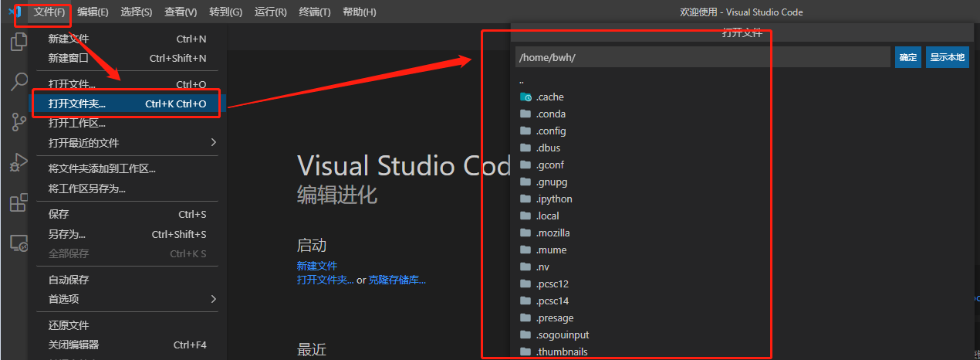Open the 运行(R) menu
The height and width of the screenshot is (360, 980).
click(x=270, y=12)
